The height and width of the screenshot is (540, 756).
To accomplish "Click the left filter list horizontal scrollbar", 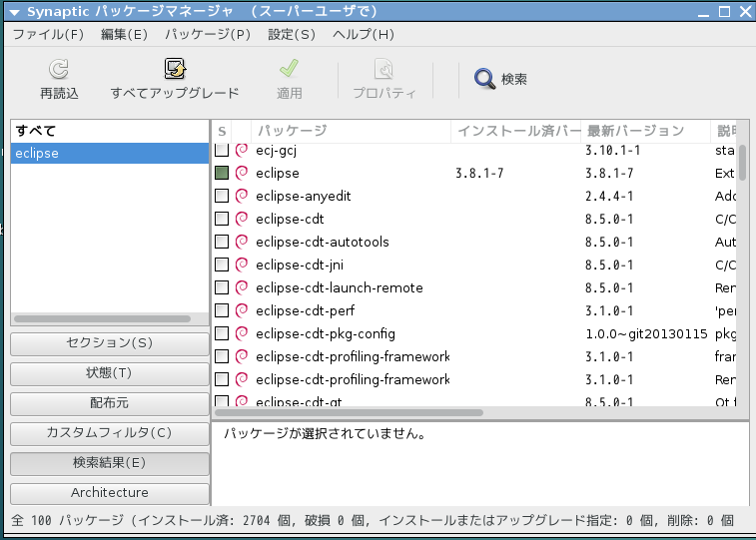I will click(x=102, y=318).
